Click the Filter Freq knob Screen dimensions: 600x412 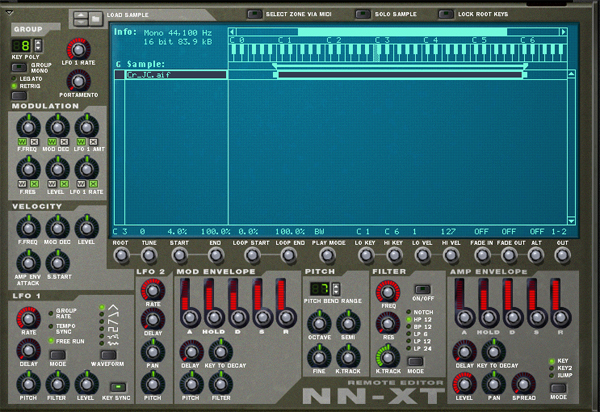coord(388,293)
